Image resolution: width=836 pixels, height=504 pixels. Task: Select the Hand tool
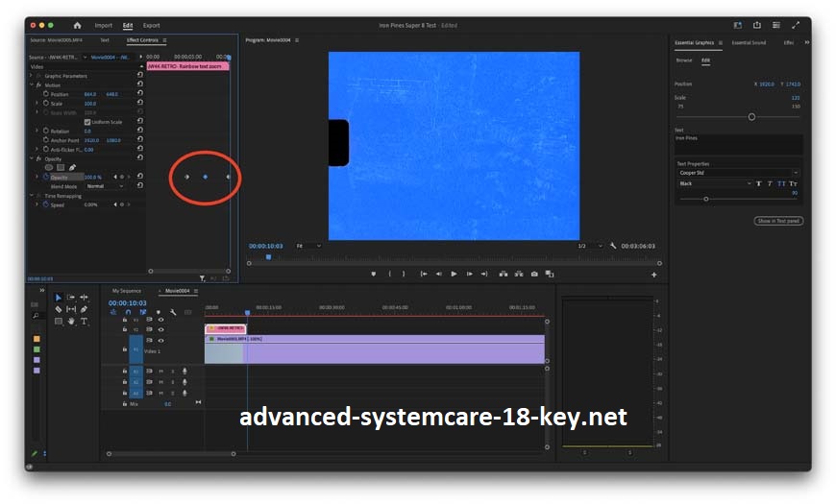click(71, 321)
